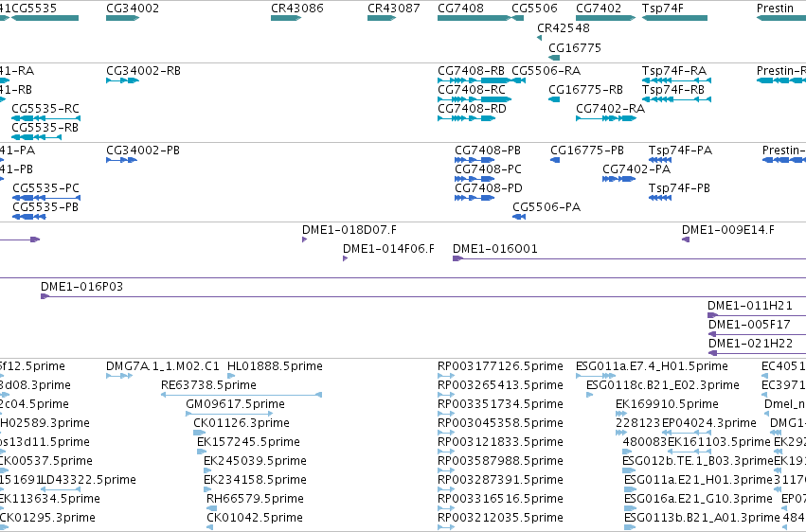Click protein Tsp74F-PA
Image resolution: width=806 pixels, height=532 pixels.
point(660,160)
